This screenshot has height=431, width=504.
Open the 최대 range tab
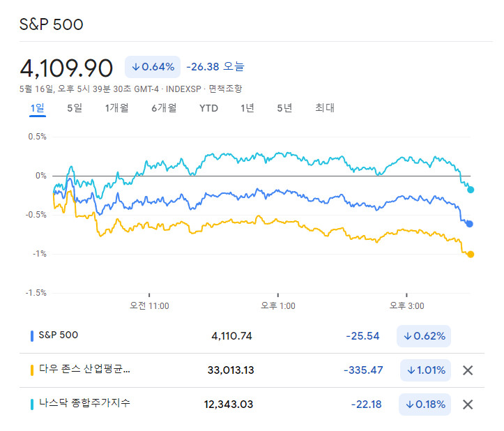point(325,108)
